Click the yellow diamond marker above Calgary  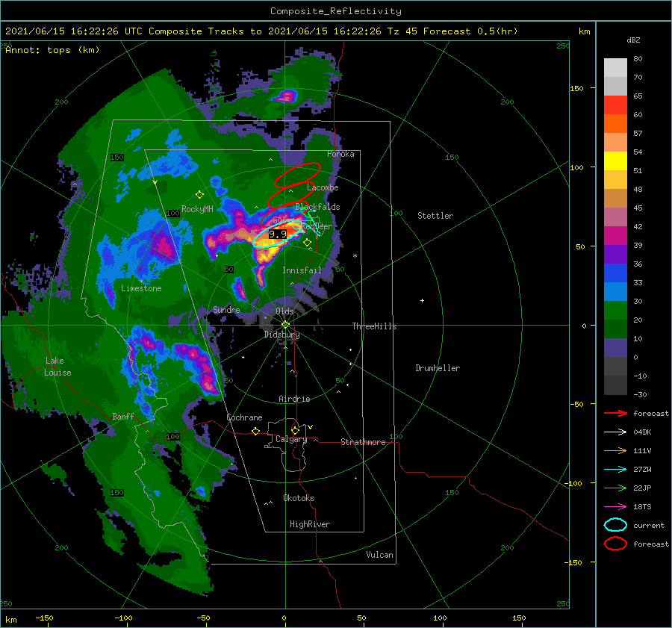(x=295, y=430)
